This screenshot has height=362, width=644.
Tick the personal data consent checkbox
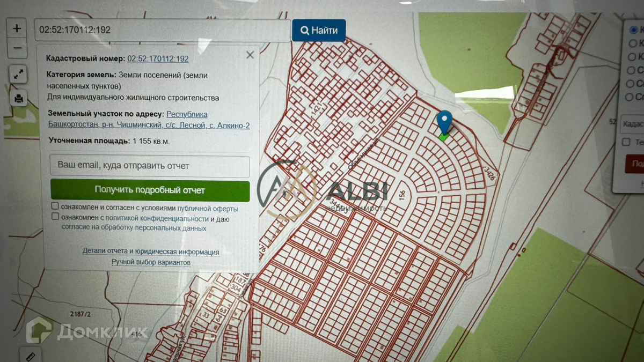[x=55, y=217]
